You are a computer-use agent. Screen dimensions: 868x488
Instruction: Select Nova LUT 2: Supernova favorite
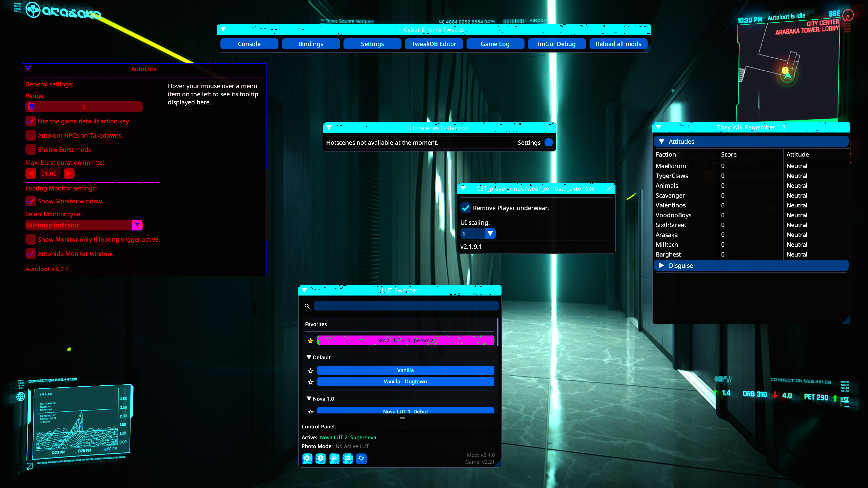click(x=406, y=340)
